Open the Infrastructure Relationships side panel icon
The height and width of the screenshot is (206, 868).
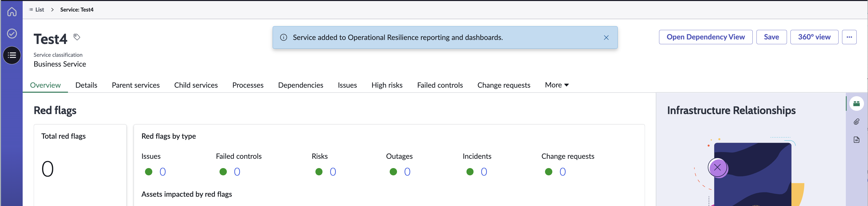coord(856,104)
